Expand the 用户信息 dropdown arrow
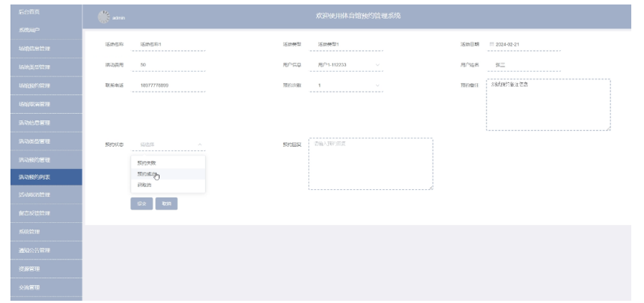 [377, 65]
